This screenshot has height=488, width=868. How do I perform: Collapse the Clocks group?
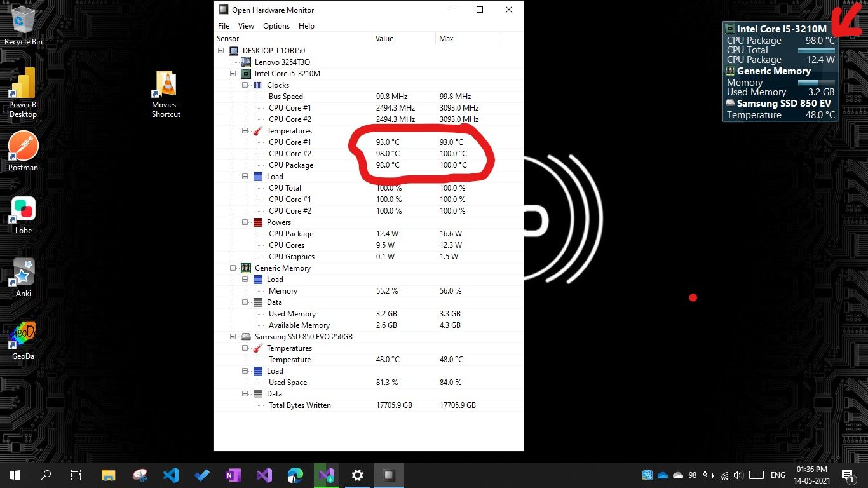click(x=245, y=85)
